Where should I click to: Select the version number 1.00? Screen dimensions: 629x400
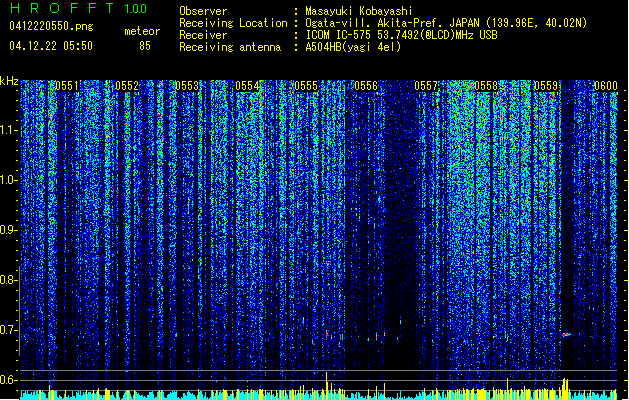(x=136, y=8)
